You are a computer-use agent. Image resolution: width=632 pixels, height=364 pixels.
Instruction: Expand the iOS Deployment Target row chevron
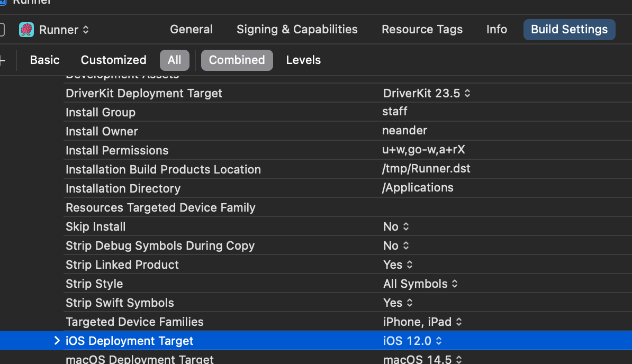[57, 341]
